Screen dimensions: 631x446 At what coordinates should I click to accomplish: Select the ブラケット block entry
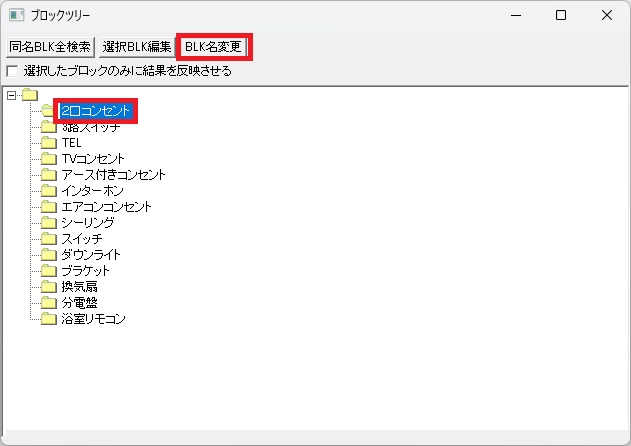(85, 271)
